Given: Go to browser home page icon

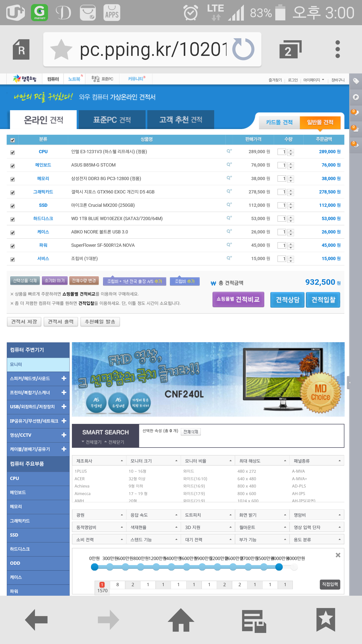Looking at the screenshot, I should tap(181, 620).
